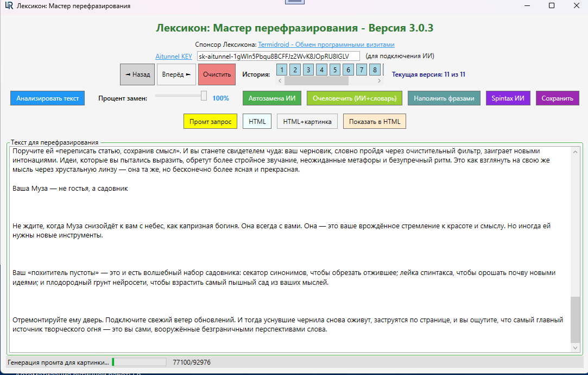Click the Вперёд (forward) arrow button
Viewport: 588px width, 375px height.
tap(176, 74)
